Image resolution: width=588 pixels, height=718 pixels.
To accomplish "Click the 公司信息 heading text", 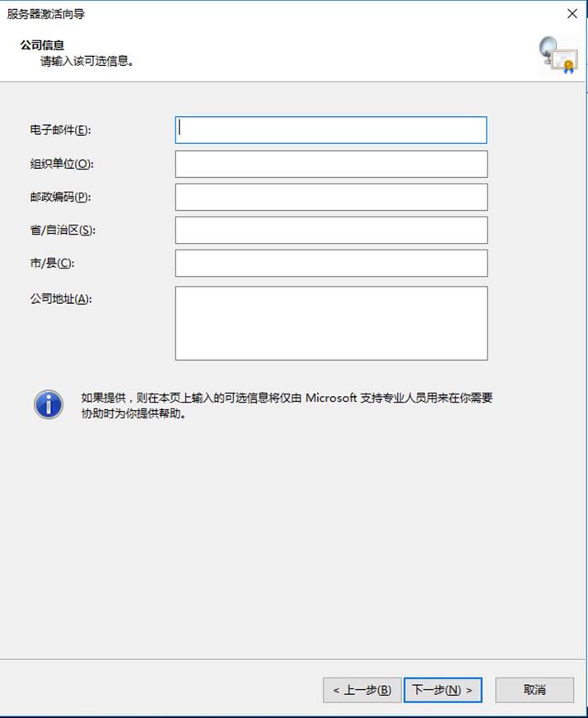I will (42, 44).
